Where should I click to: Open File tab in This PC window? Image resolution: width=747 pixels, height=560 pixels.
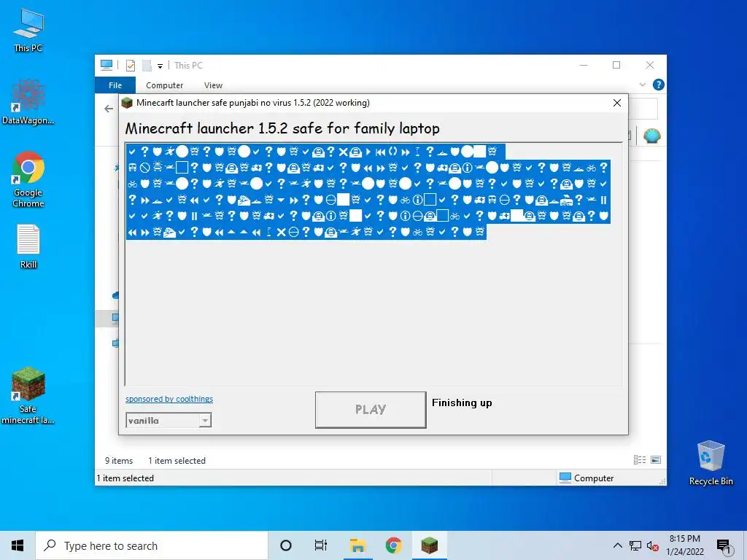pos(115,85)
